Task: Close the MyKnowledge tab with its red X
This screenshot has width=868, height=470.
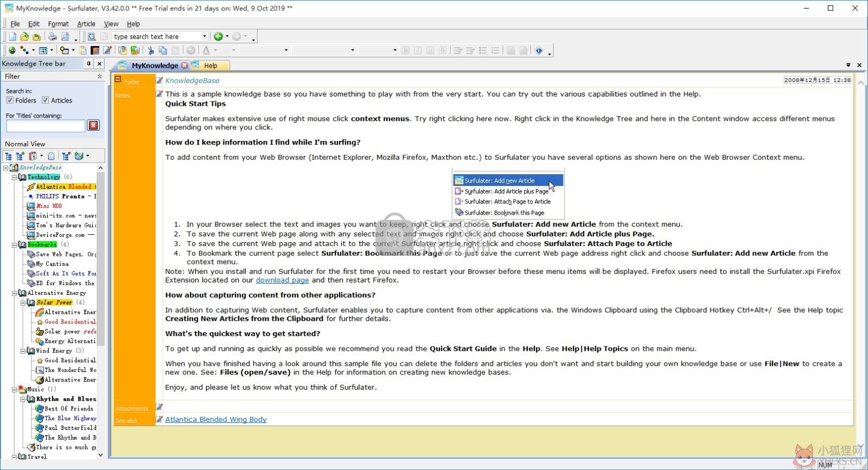Action: (184, 66)
